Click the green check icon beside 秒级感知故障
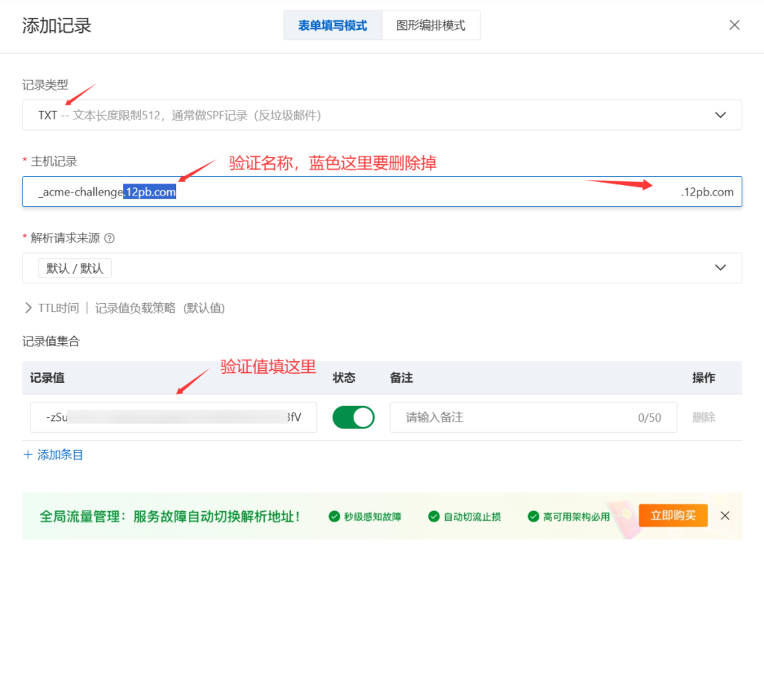 (334, 516)
